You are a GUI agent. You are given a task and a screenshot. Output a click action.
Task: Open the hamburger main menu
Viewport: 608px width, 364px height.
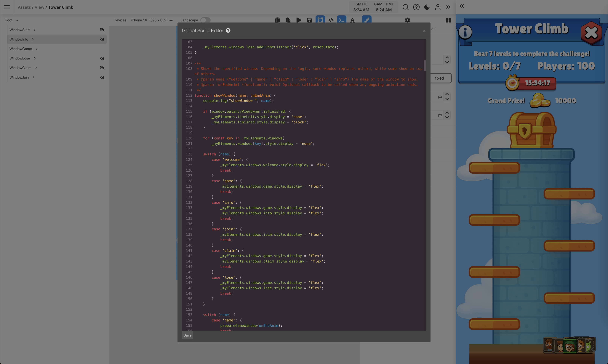coord(7,7)
